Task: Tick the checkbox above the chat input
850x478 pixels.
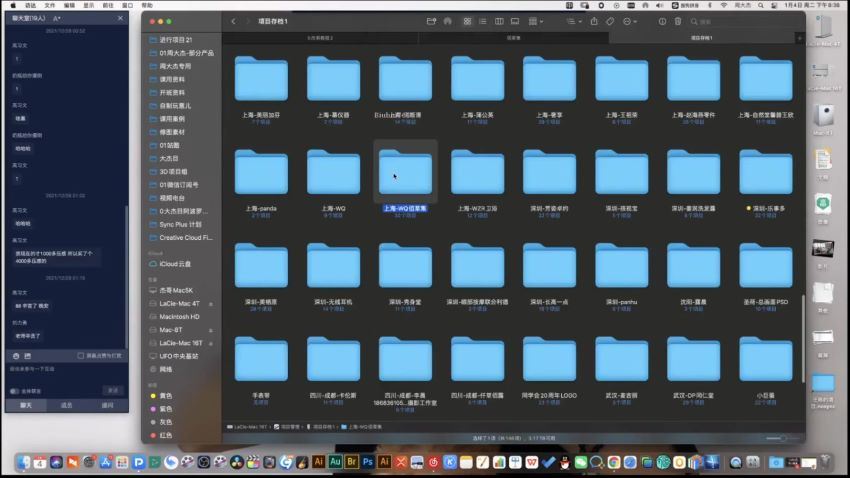Action: [x=80, y=356]
